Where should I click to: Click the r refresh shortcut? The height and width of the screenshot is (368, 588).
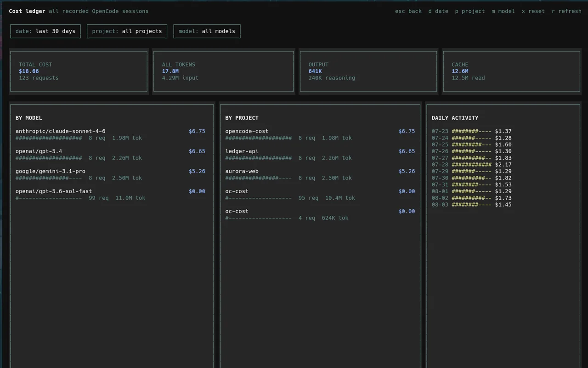coord(566,11)
